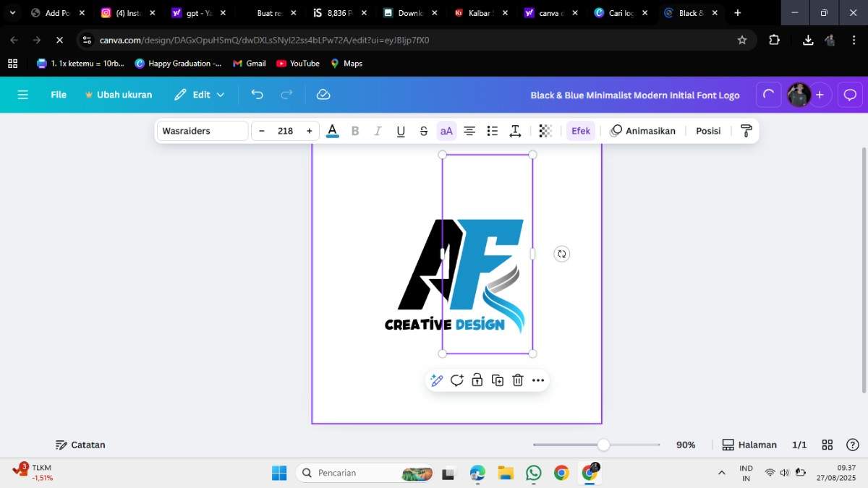Open text alignment options

tap(469, 131)
